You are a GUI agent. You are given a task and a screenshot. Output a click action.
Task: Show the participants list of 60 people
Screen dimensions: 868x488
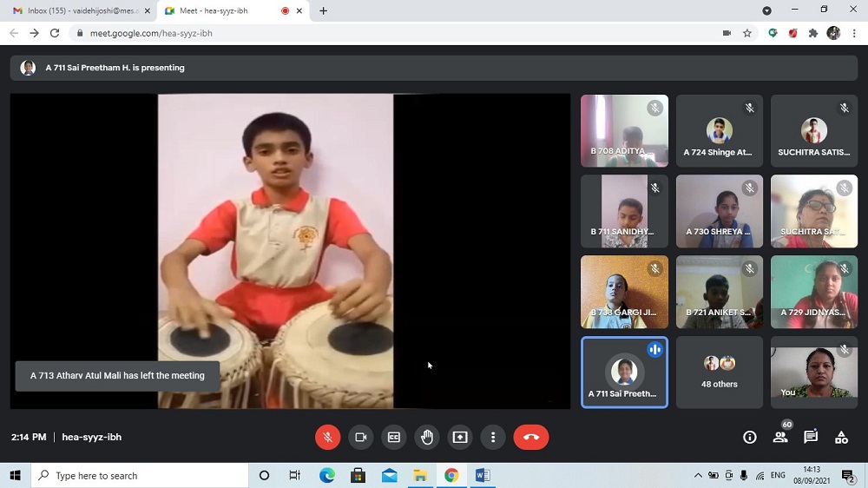click(x=780, y=437)
